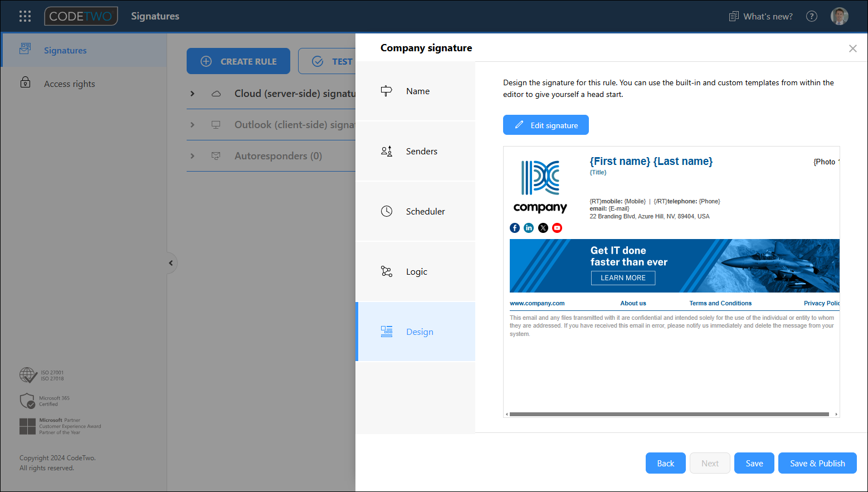Select the Access rights lock icon
The image size is (868, 492).
pyautogui.click(x=26, y=82)
